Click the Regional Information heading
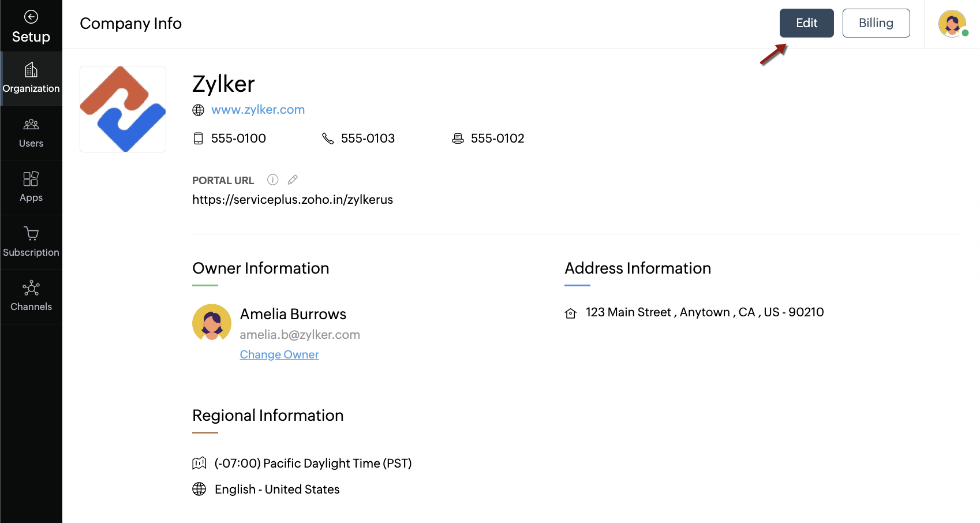The width and height of the screenshot is (980, 523). click(268, 416)
